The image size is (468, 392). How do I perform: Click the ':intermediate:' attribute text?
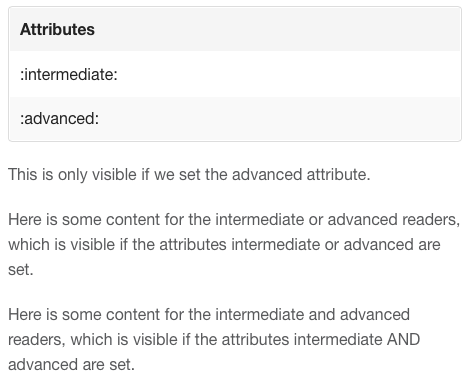69,74
